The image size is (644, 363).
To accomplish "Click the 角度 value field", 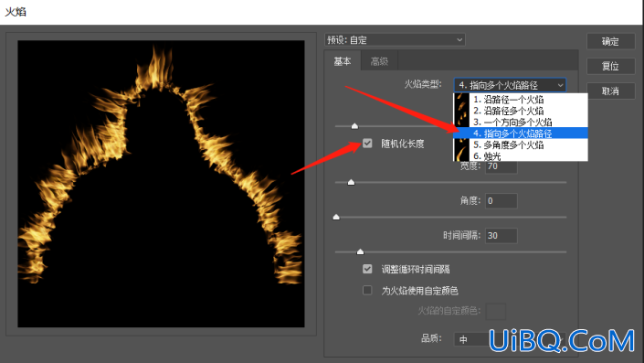I will click(x=501, y=200).
